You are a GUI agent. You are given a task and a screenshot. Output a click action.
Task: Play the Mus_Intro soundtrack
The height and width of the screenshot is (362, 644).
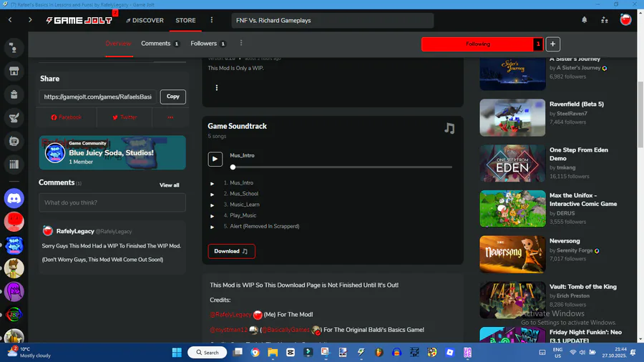(x=215, y=159)
